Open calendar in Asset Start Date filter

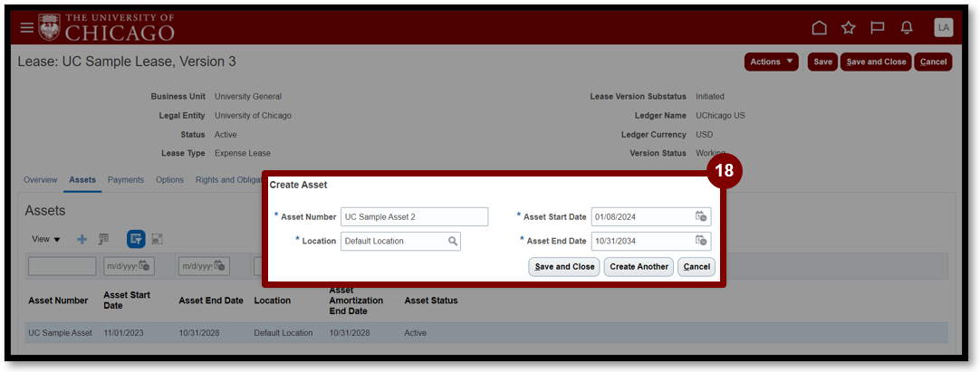coord(144,266)
